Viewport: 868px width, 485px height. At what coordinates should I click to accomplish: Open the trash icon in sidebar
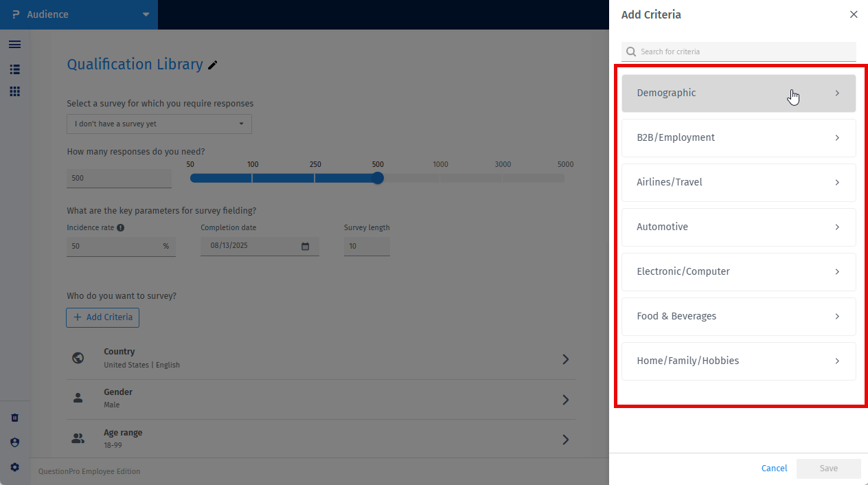(15, 418)
